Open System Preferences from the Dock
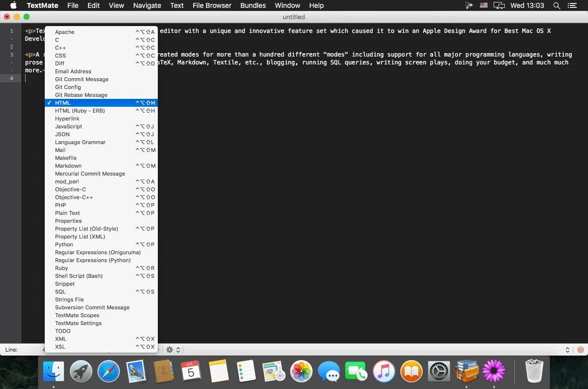The width and height of the screenshot is (588, 389). (439, 371)
